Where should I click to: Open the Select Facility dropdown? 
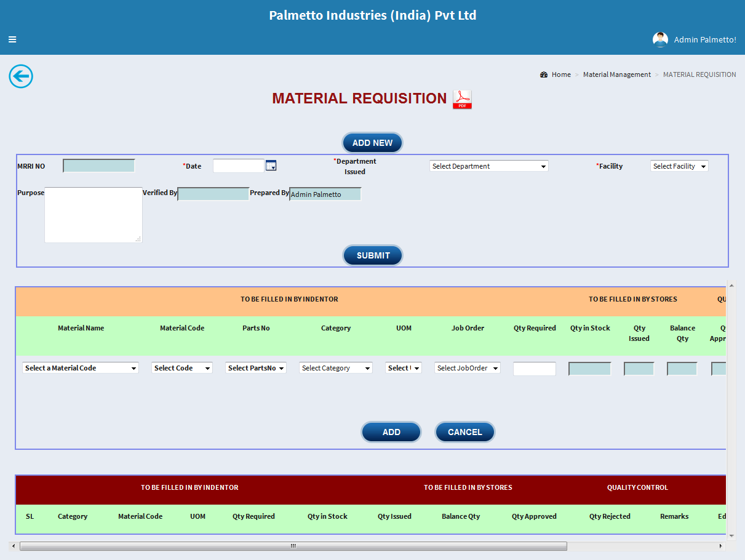(x=679, y=166)
